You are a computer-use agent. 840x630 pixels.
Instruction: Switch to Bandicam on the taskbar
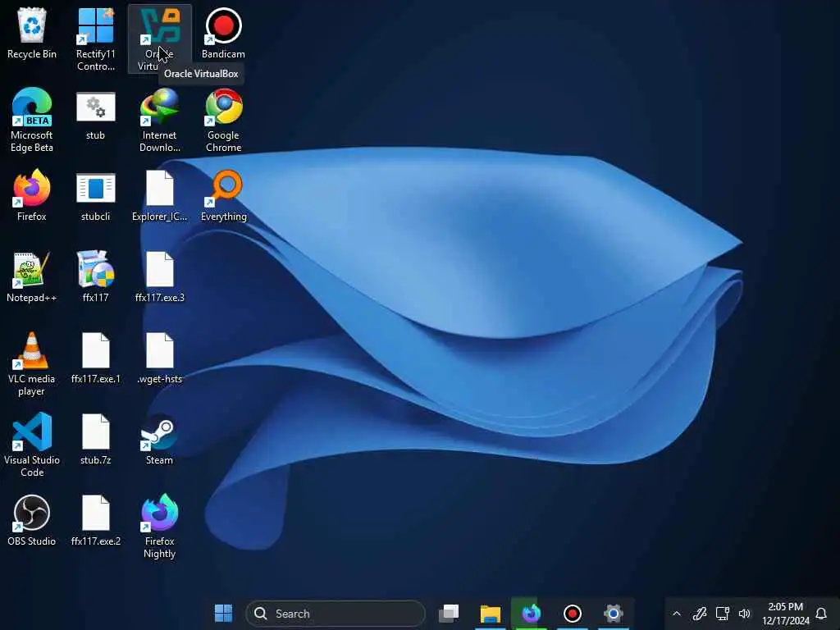coord(572,614)
